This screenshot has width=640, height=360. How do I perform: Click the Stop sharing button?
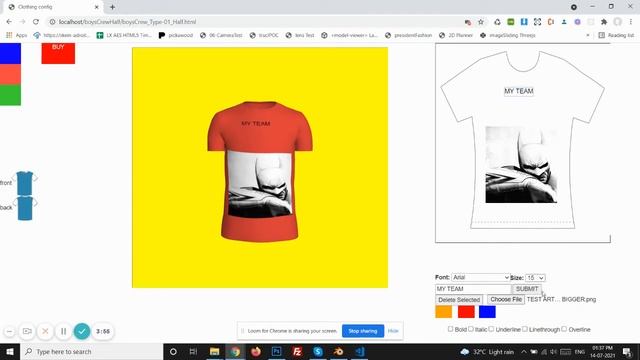tap(363, 331)
